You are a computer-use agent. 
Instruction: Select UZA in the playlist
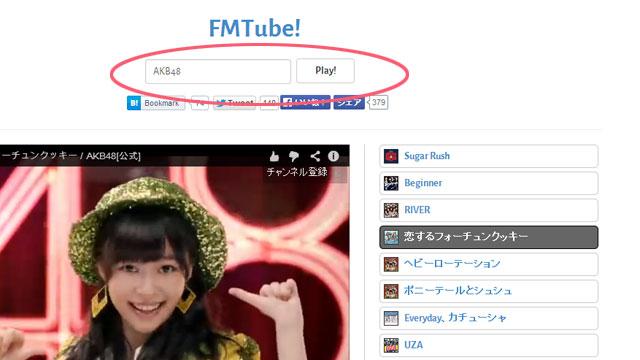tap(489, 345)
